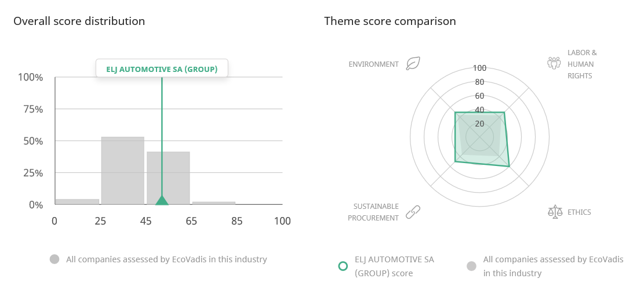This screenshot has height=300, width=644.
Task: Click the LABOR & HUMAN RIGHTS theme label
Action: coord(582,64)
